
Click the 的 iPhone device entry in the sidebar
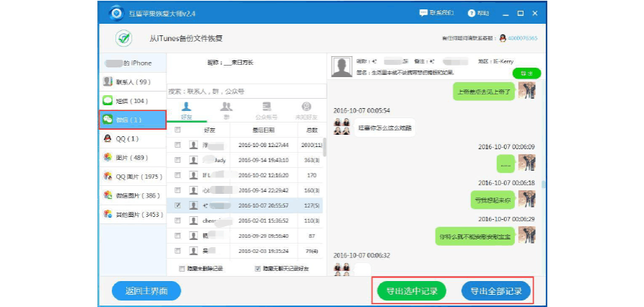tap(133, 63)
